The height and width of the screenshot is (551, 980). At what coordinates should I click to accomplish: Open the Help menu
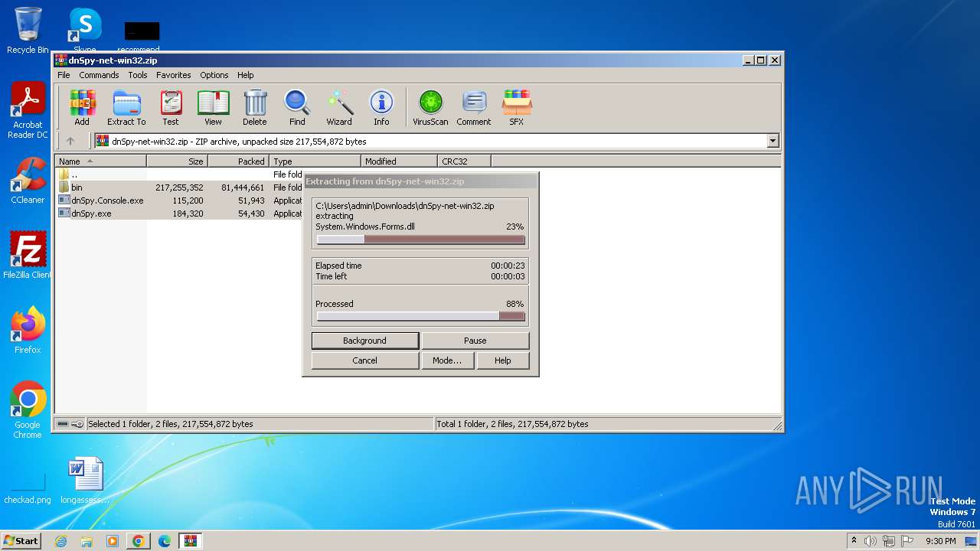[245, 75]
